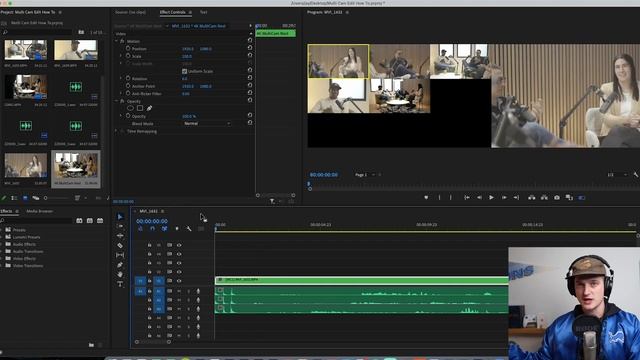This screenshot has height=360, width=640.
Task: Click Mark Out in Program monitor
Action: tap(451, 198)
